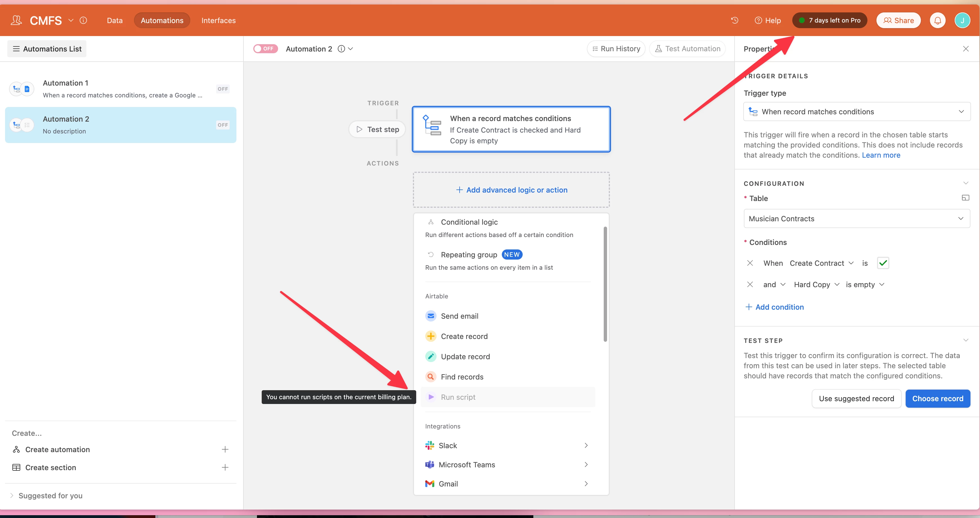
Task: Click the Choose record button
Action: 938,398
